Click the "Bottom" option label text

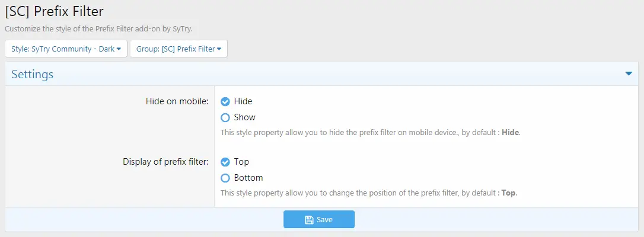pyautogui.click(x=248, y=178)
